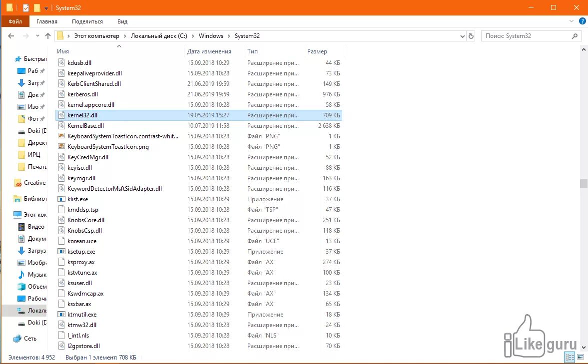
Task: Select the KernelBase.dll file
Action: tap(199, 126)
